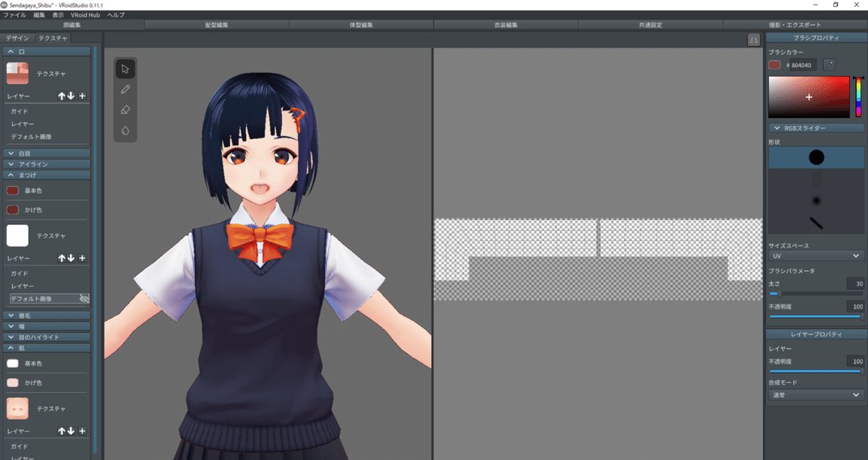
Task: Add new layer in 肌 section
Action: (82, 431)
